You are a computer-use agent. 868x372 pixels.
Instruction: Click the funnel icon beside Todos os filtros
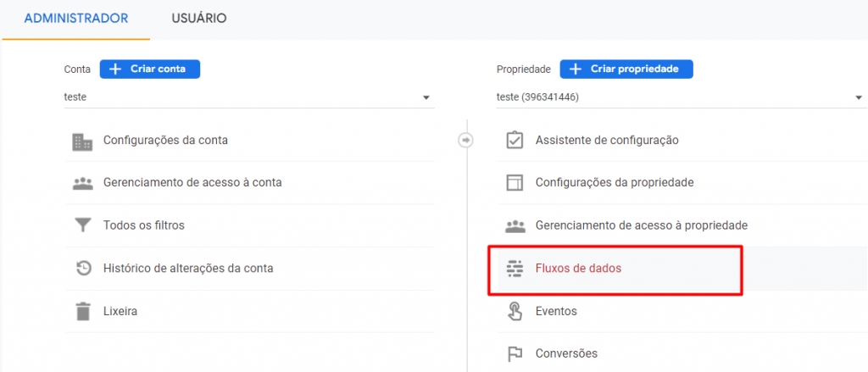pos(82,225)
